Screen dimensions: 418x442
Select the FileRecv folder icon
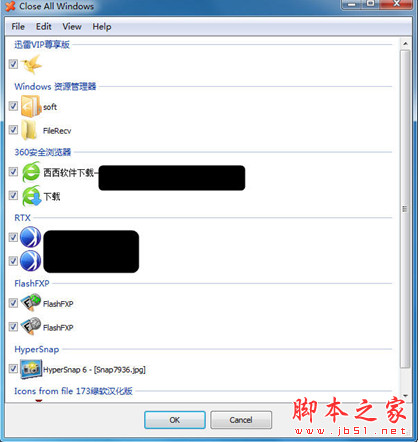[x=29, y=130]
